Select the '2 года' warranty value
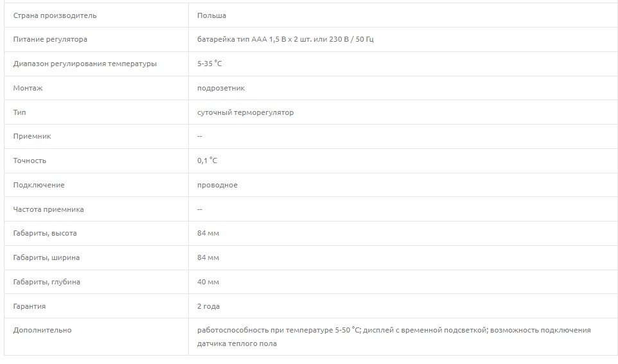The image size is (618, 364). click(x=209, y=307)
